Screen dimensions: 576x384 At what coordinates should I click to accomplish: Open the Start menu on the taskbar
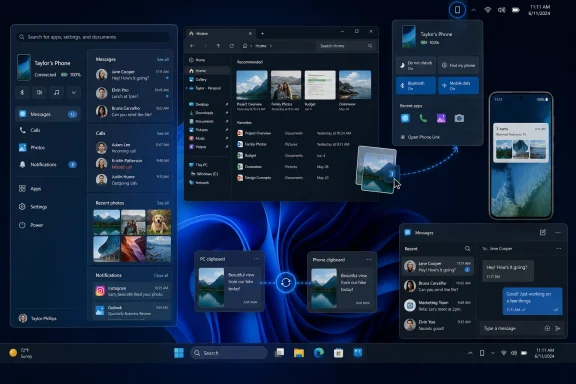pyautogui.click(x=179, y=353)
